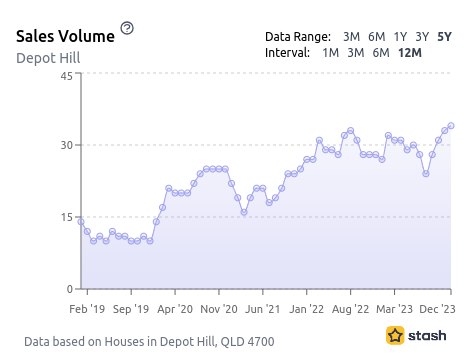Viewport: 472px width, 363px height.
Task: Select the 3M data range
Action: pos(351,37)
